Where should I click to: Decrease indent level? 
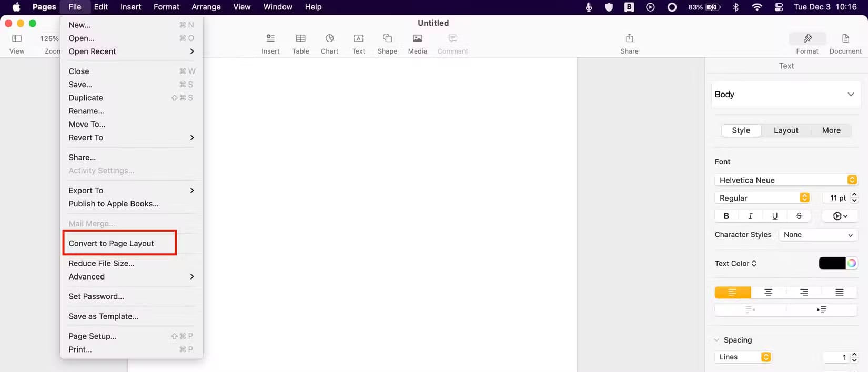click(750, 310)
